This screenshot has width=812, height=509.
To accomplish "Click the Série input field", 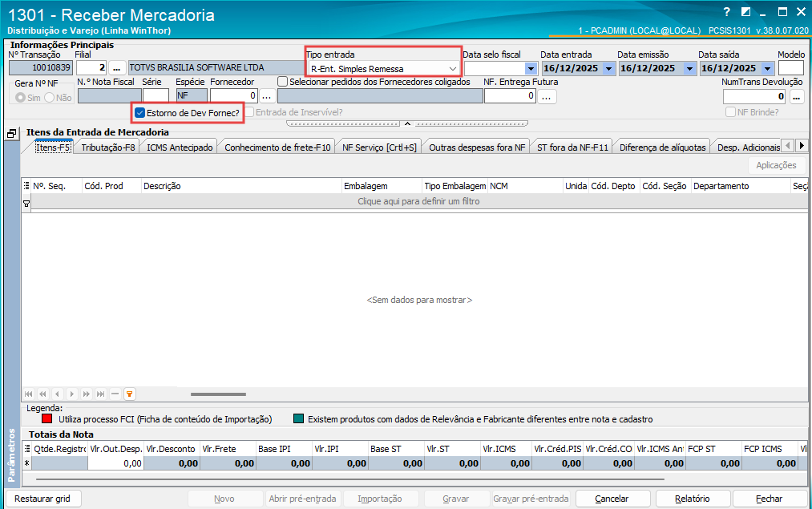I will (156, 96).
